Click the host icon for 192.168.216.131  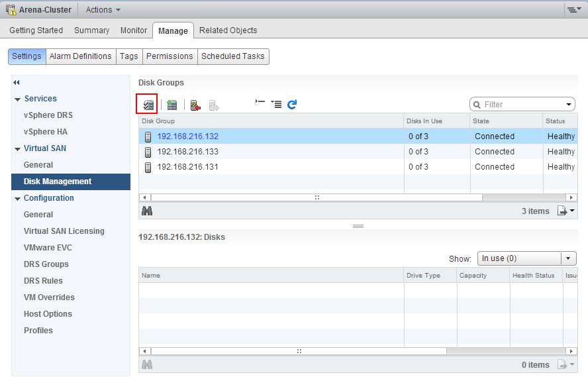148,168
